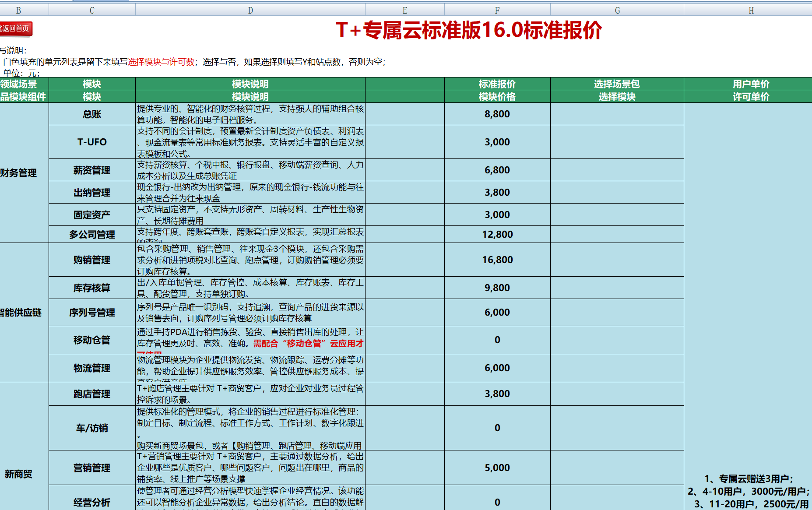Select column B header
The height and width of the screenshot is (510, 812).
18,10
